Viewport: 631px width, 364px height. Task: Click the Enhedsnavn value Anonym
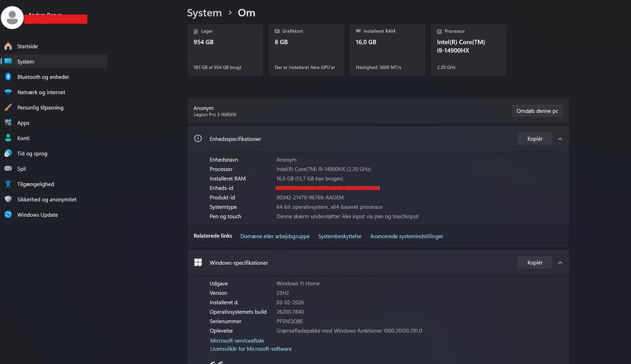[x=286, y=160]
